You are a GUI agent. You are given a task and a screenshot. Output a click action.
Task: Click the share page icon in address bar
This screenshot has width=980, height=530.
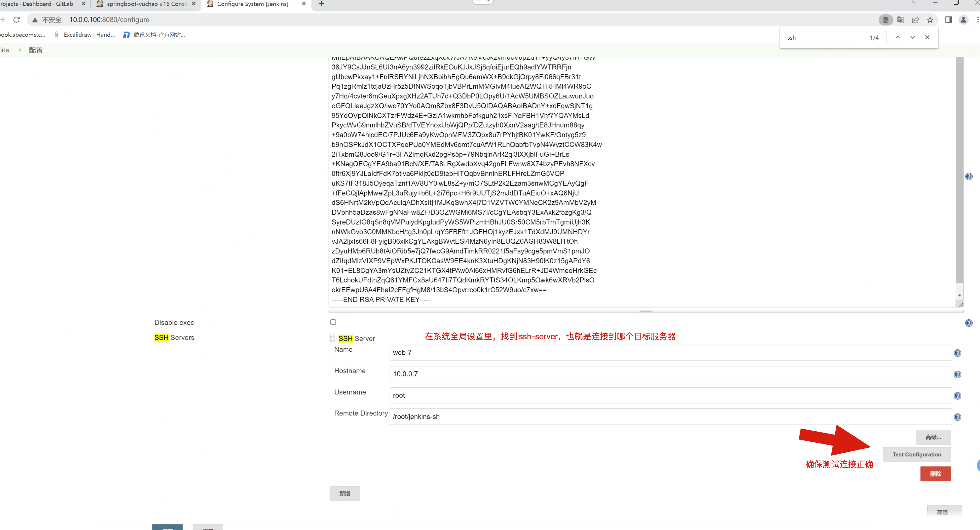[x=915, y=20]
